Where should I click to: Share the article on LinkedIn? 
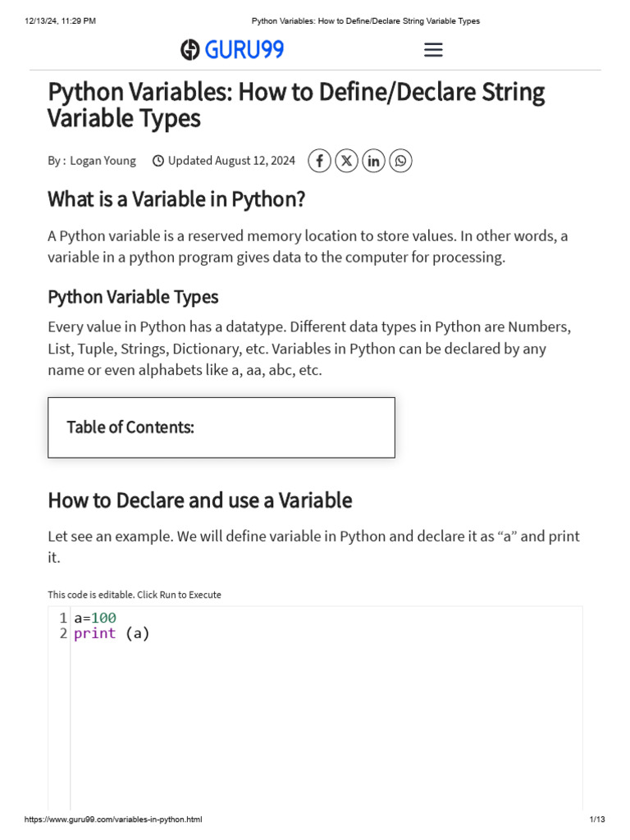373,161
